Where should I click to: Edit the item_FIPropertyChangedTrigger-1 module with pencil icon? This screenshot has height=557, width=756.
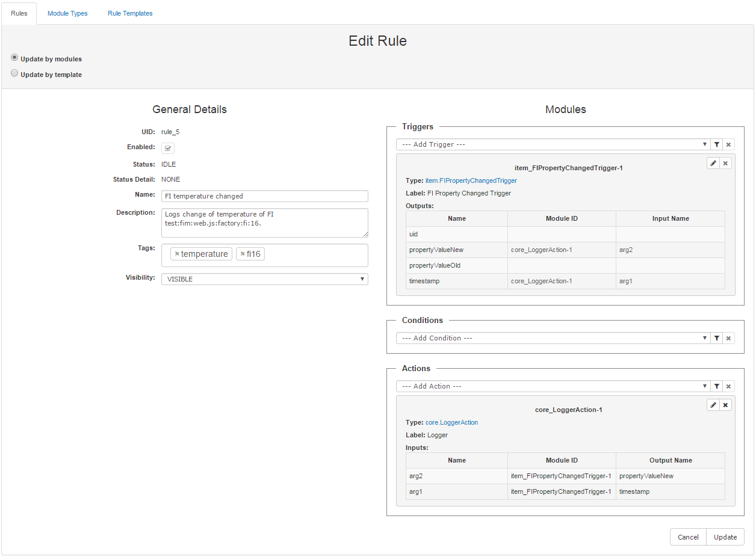pyautogui.click(x=713, y=163)
